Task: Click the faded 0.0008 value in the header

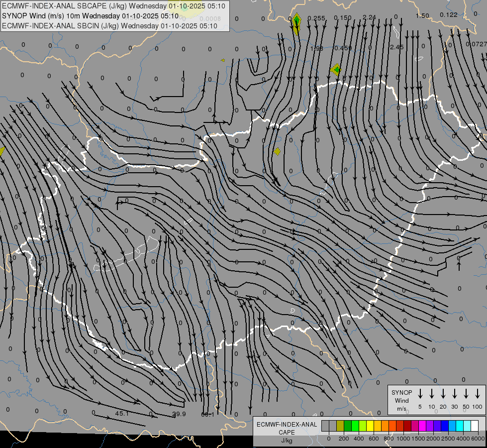Action: coord(210,18)
